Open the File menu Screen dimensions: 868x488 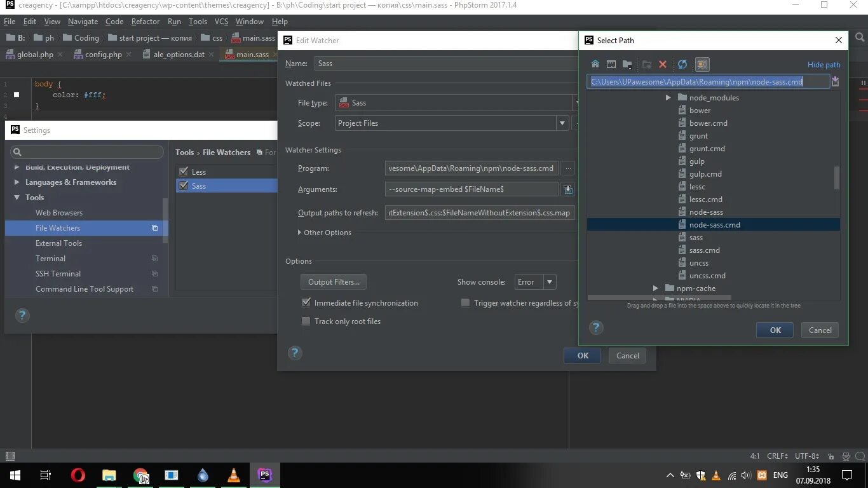[10, 22]
